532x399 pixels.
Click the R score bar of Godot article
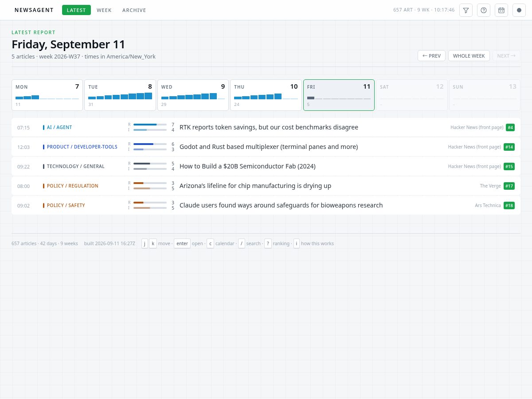click(x=150, y=144)
